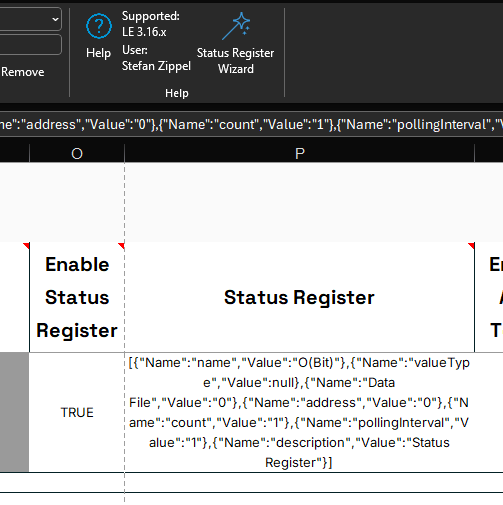503x505 pixels.
Task: Click the User: Stefan Zippel label
Action: pos(156,58)
